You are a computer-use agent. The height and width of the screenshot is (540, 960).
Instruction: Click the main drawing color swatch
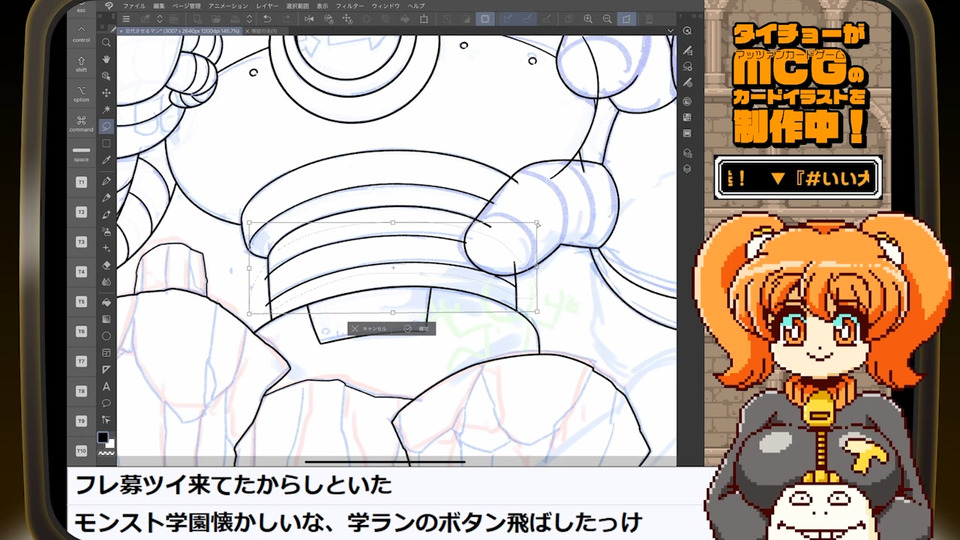(103, 437)
